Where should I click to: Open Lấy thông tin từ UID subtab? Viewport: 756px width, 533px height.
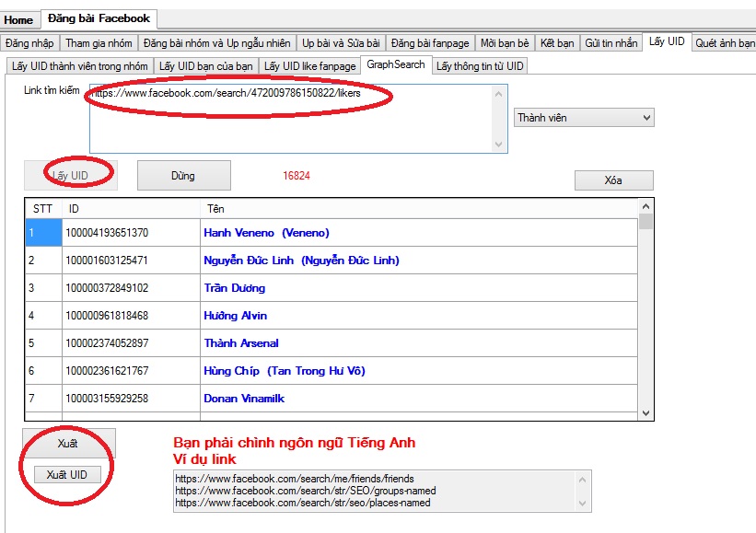click(480, 66)
